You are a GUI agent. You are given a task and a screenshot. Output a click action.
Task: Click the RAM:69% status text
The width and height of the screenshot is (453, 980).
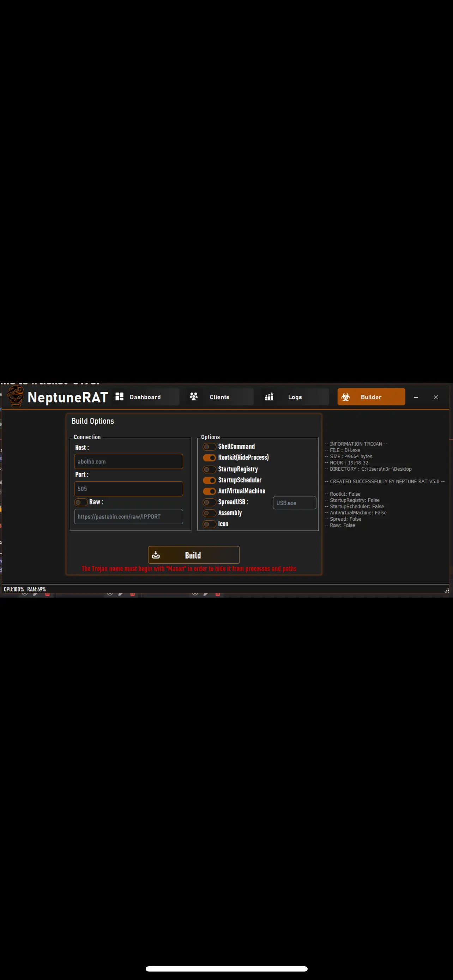pos(36,589)
